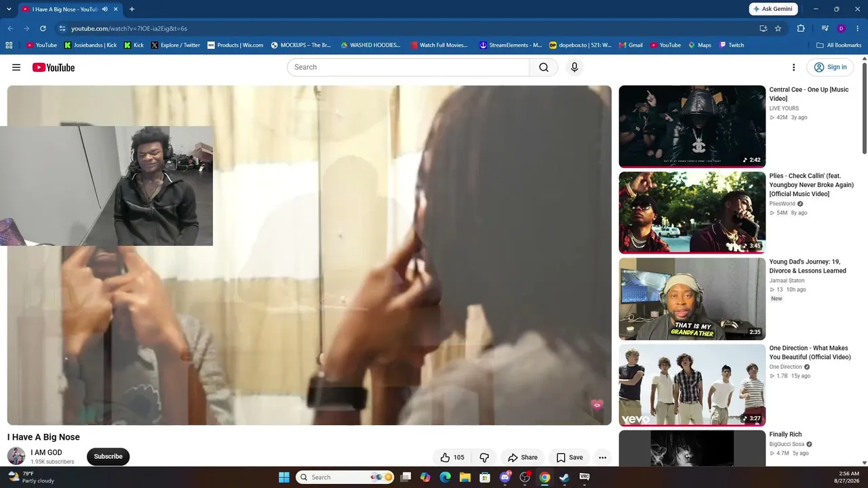Open the Products Wix.com bookmark

(x=235, y=45)
